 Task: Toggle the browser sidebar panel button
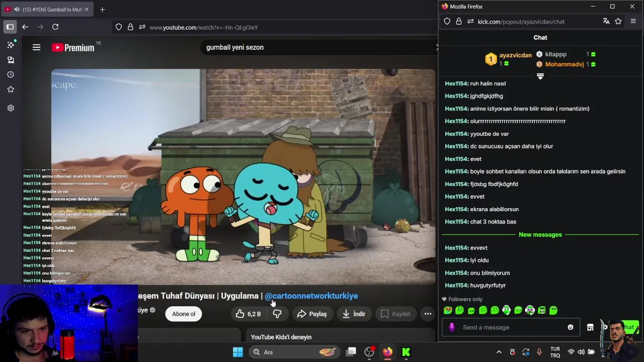point(10,27)
